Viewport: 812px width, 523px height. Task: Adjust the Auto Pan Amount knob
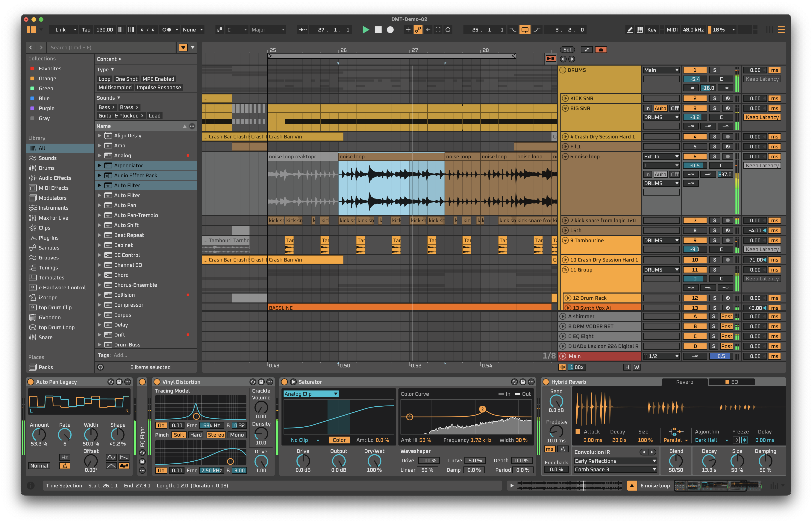click(x=39, y=435)
